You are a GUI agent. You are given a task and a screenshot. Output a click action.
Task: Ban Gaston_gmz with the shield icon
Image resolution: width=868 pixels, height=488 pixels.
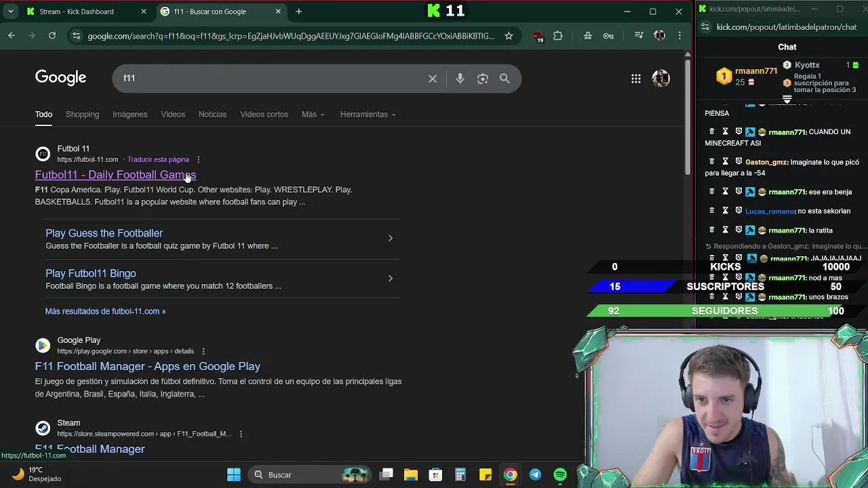(738, 161)
